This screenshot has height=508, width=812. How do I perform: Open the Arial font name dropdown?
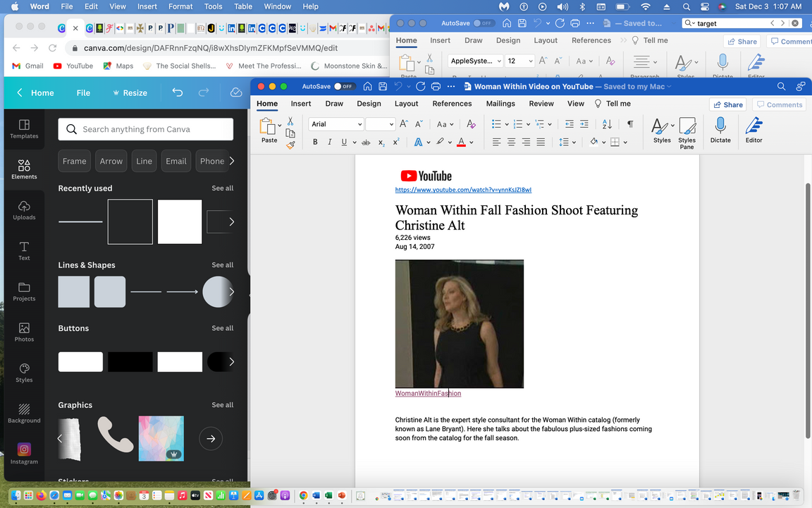pyautogui.click(x=359, y=124)
